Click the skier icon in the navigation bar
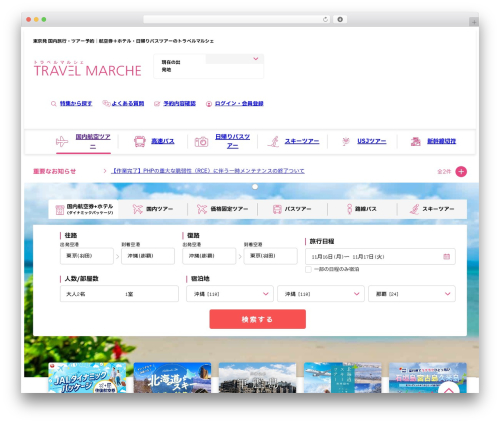The height and width of the screenshot is (423, 500). tap(273, 141)
